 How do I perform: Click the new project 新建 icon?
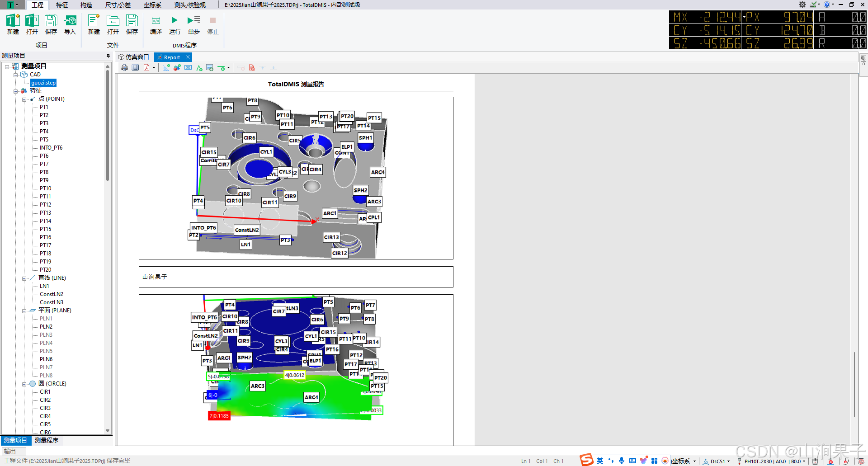13,24
